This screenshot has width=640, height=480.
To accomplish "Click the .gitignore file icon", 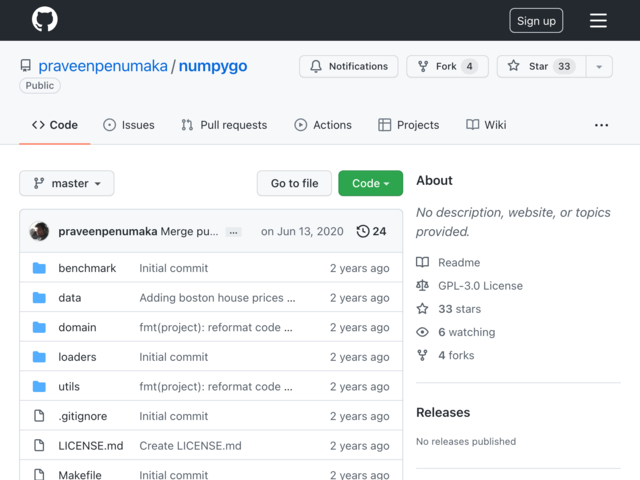I will coord(39,416).
